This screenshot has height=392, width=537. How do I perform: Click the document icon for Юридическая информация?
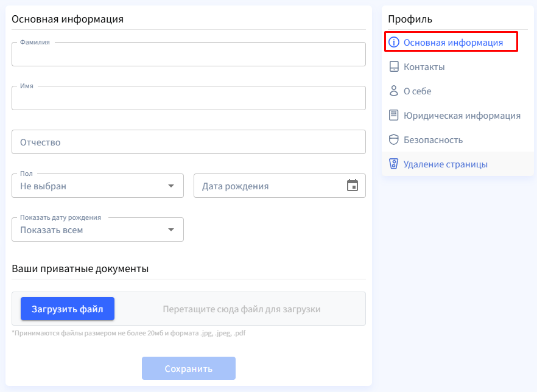click(x=394, y=115)
